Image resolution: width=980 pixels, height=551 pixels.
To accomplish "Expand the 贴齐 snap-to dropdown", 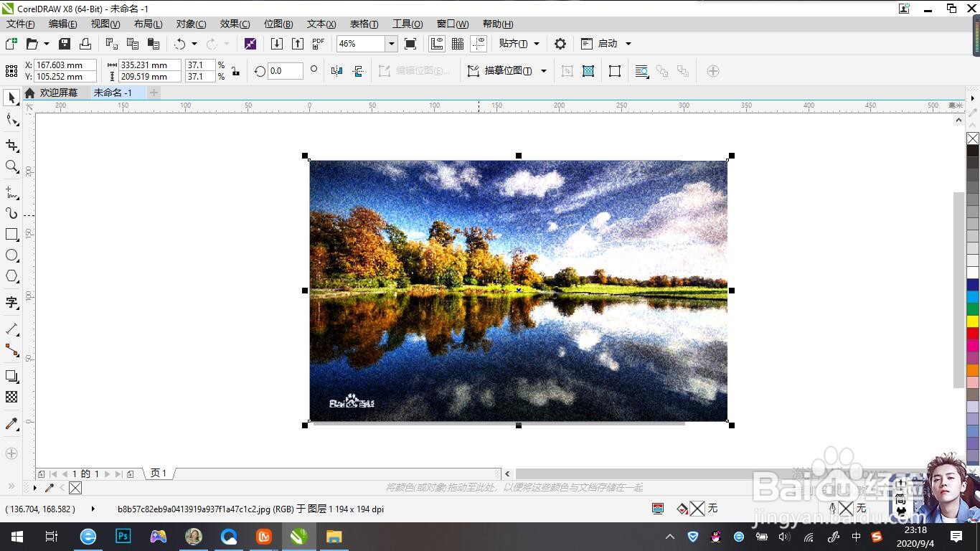I will coord(537,44).
